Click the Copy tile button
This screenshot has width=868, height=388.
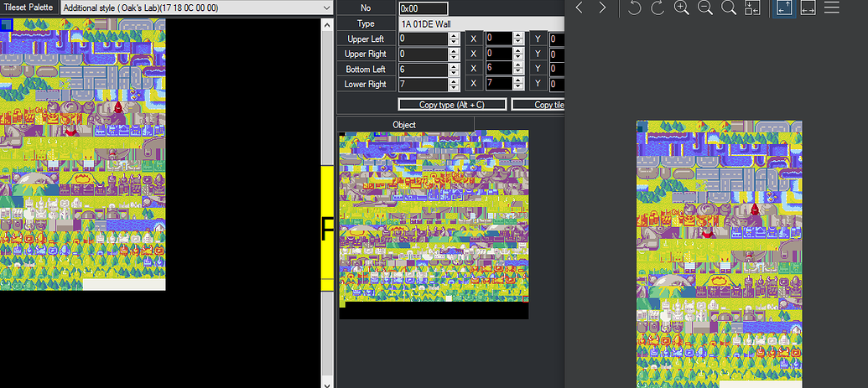[x=538, y=104]
